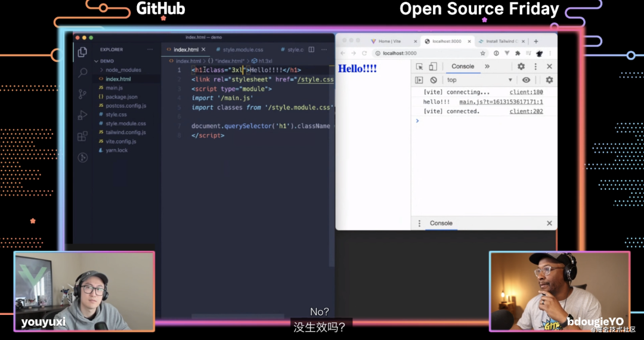
Task: Close the localhost:3000 browser tab
Action: [469, 42]
